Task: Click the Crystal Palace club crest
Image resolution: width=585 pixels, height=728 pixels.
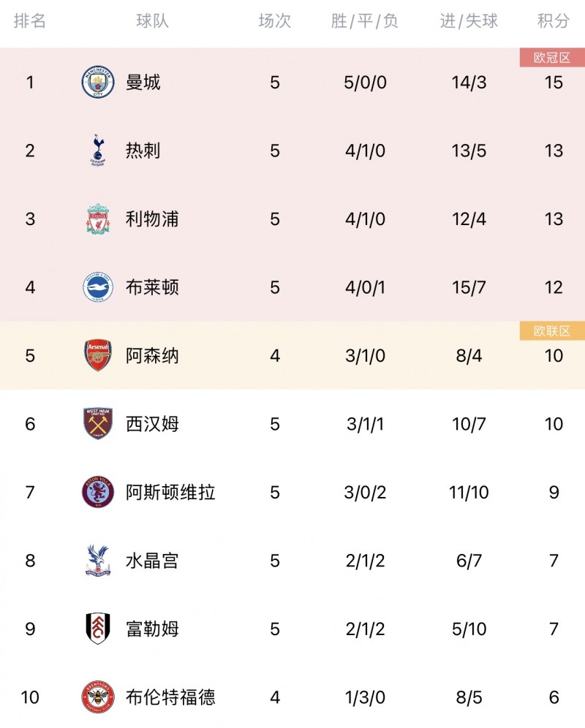Action: [98, 561]
